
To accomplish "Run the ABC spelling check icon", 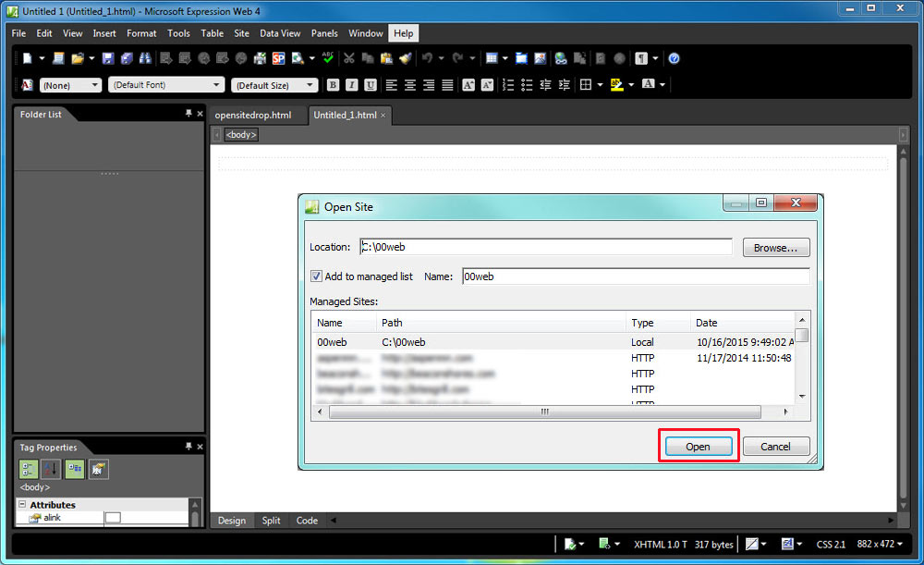I will point(328,58).
